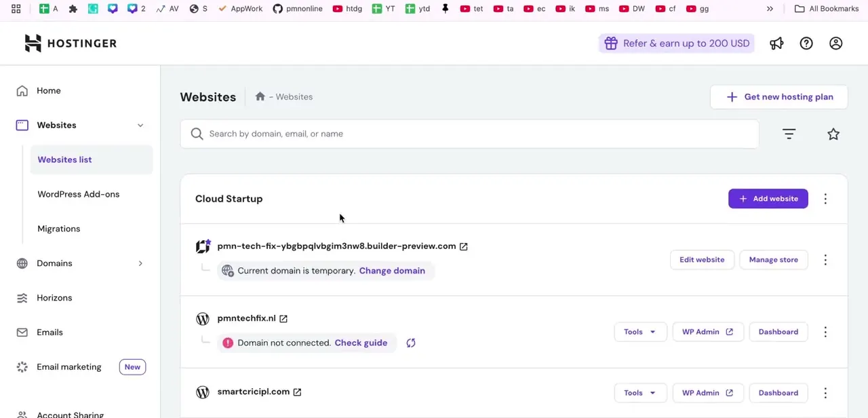Image resolution: width=868 pixels, height=418 pixels.
Task: Show more bookmarks with the double chevron
Action: pyautogui.click(x=770, y=9)
